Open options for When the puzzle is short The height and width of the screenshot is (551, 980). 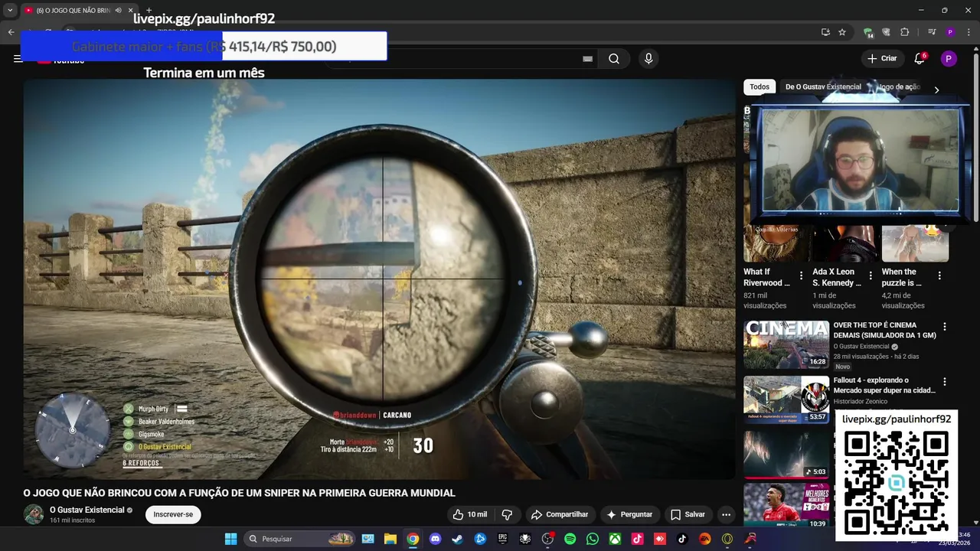939,275
